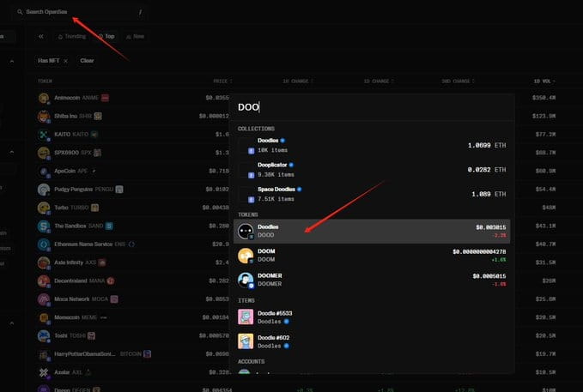
Task: Switch to the Trending tab
Action: pos(72,36)
